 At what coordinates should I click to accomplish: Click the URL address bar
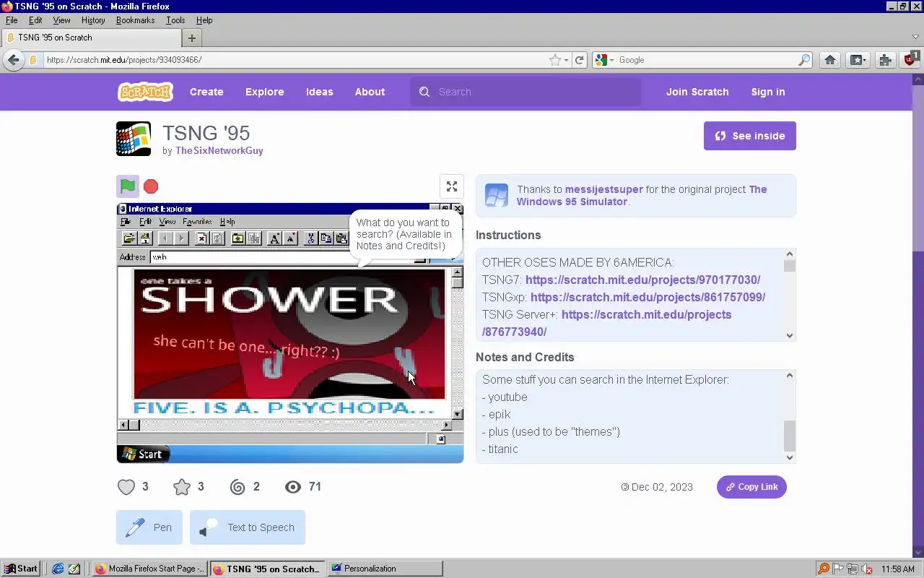tap(295, 60)
